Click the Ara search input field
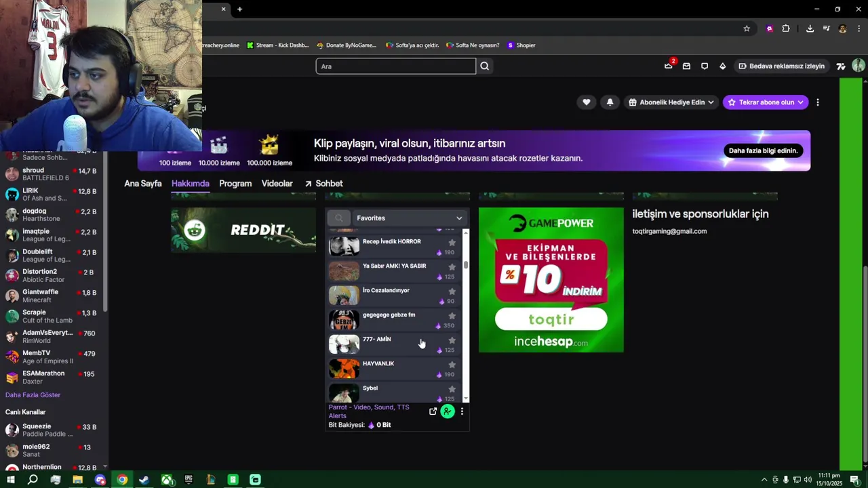Screen dimensions: 868x488 point(396,66)
